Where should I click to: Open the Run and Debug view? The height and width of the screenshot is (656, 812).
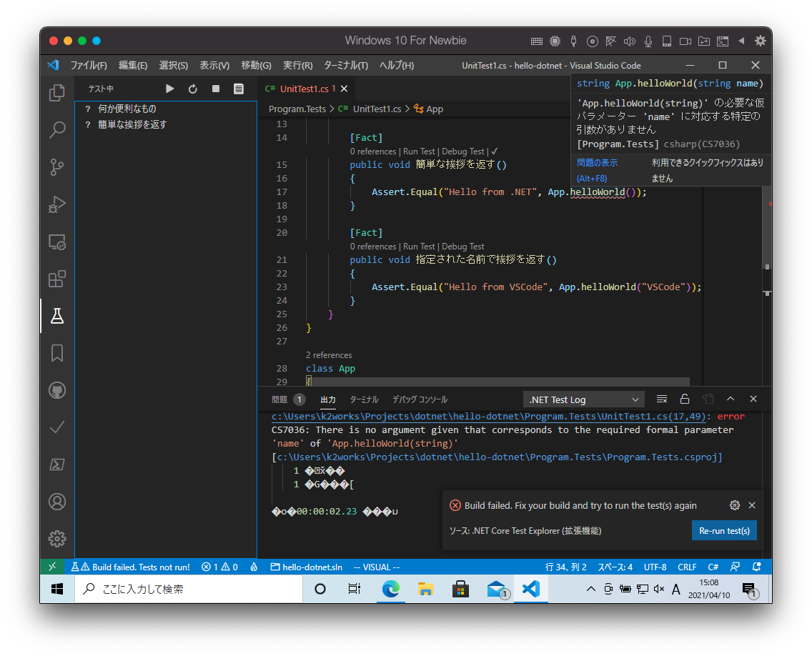click(x=57, y=204)
